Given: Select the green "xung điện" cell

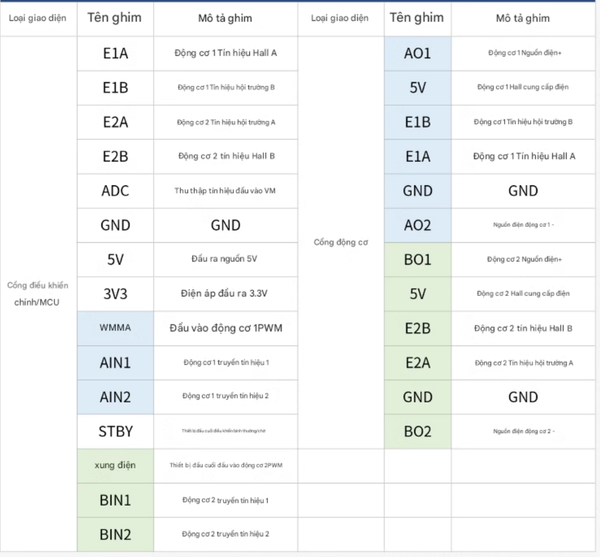Looking at the screenshot, I should click(x=115, y=465).
